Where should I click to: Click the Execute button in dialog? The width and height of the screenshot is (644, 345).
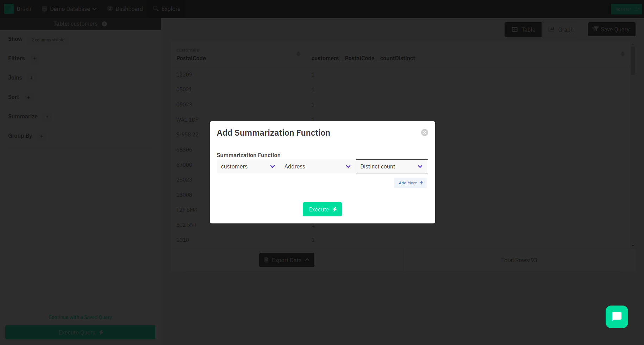pos(322,209)
